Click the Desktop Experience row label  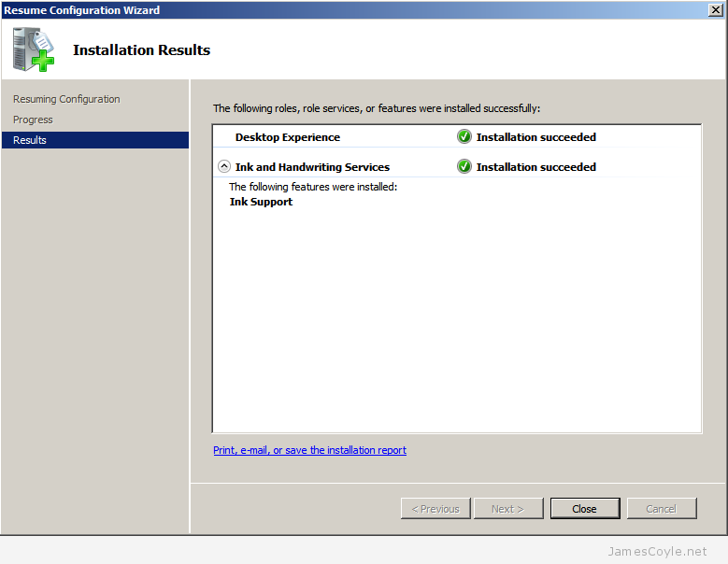[288, 137]
